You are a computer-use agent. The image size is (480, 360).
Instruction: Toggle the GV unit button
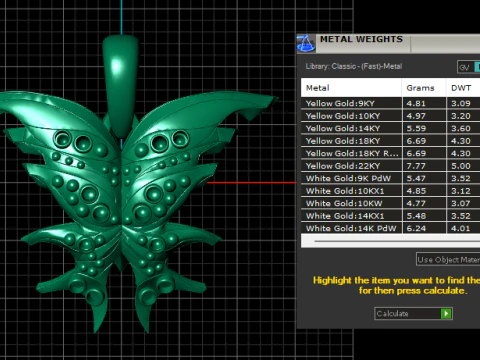click(x=465, y=67)
